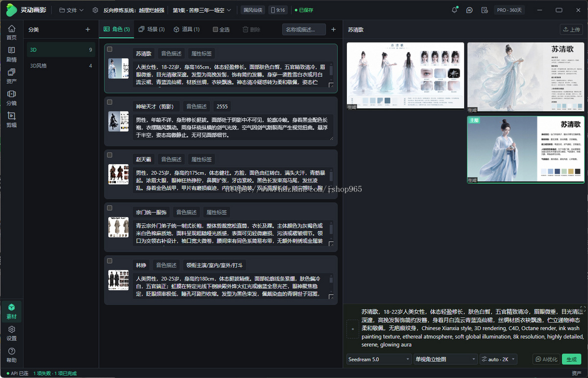The width and height of the screenshot is (588, 378).
Task: Check the 神秘天才（剪影） checkbox
Action: pos(110,102)
